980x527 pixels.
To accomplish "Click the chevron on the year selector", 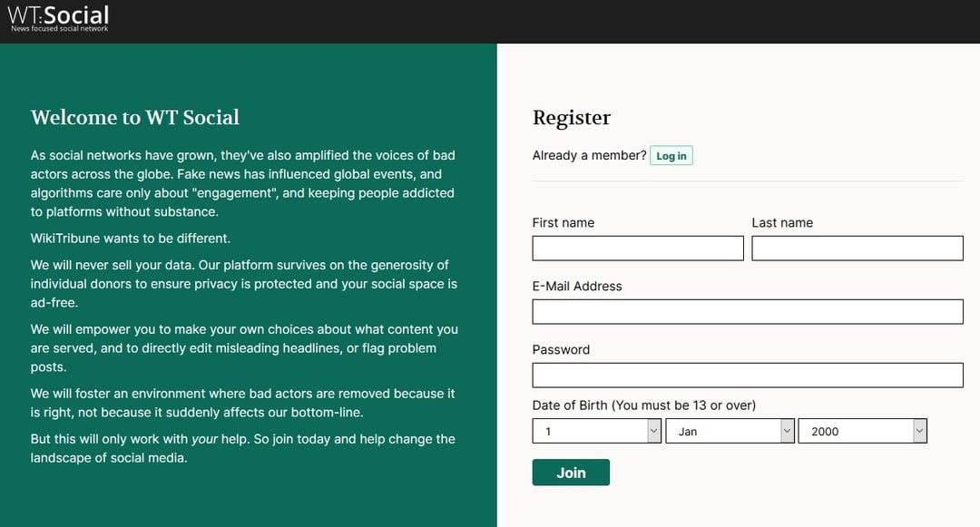I will tap(919, 430).
